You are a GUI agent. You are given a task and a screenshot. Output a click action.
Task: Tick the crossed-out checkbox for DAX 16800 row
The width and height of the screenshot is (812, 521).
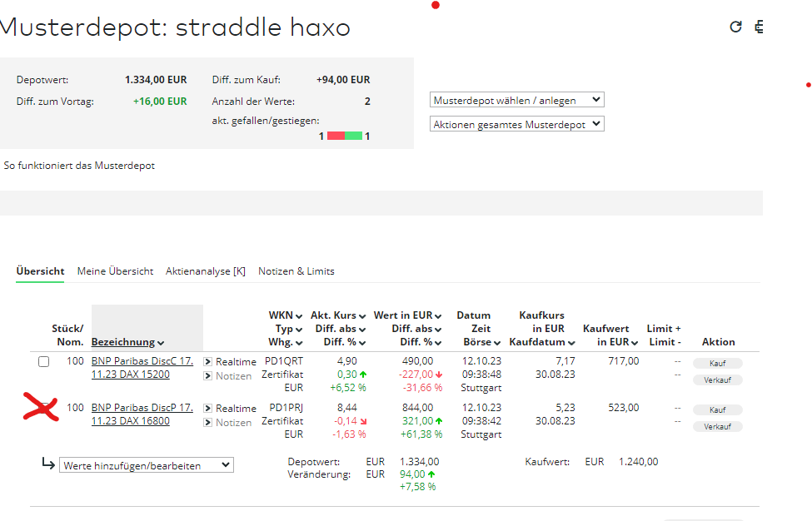[x=44, y=409]
